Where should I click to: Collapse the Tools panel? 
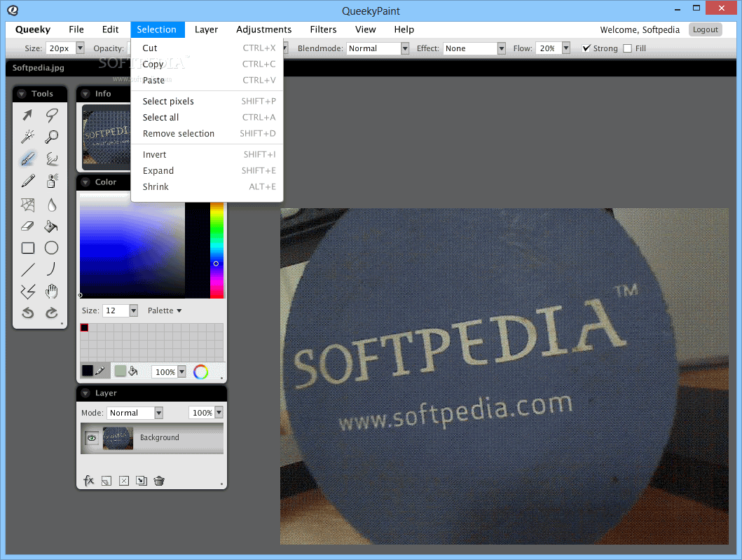pos(21,94)
